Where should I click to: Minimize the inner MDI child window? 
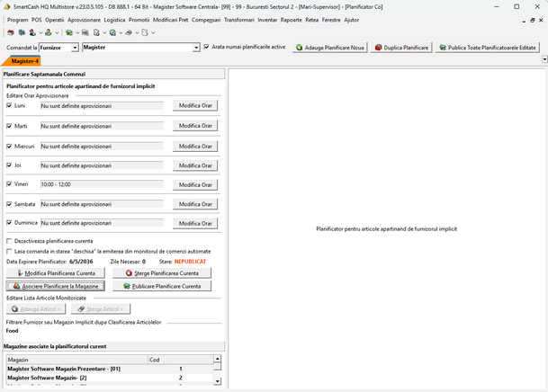524,21
